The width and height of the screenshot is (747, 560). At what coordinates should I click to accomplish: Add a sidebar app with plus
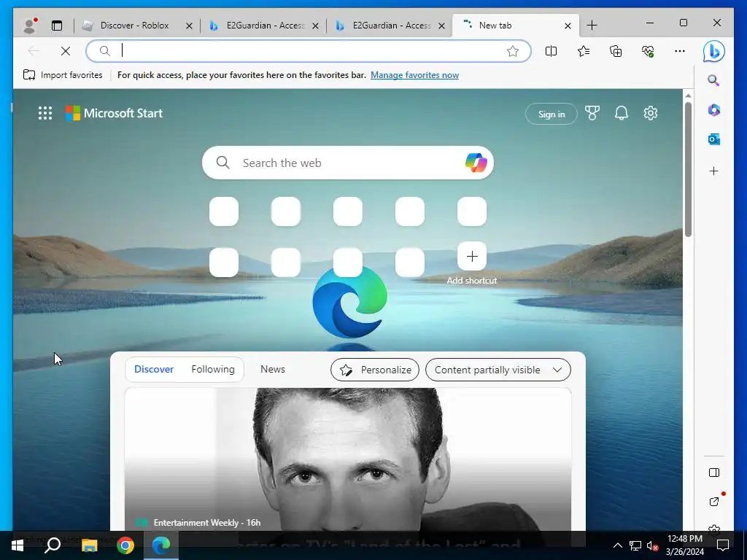click(x=713, y=171)
